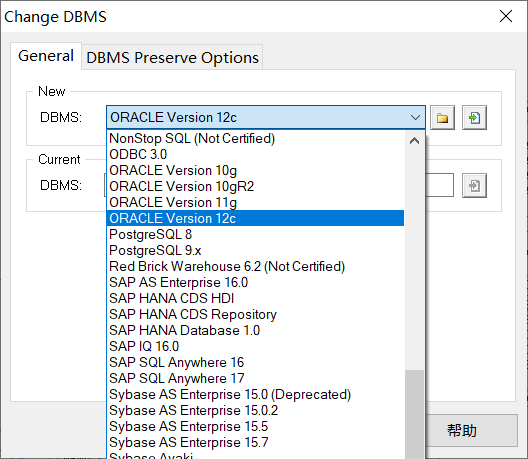Select PostgreSQL 9.x
This screenshot has height=459, width=528.
(x=255, y=250)
